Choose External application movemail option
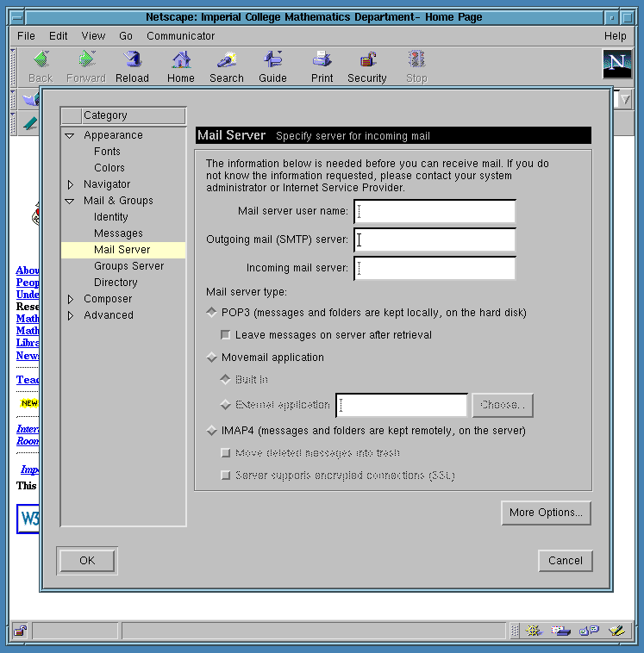The height and width of the screenshot is (653, 644). 226,404
